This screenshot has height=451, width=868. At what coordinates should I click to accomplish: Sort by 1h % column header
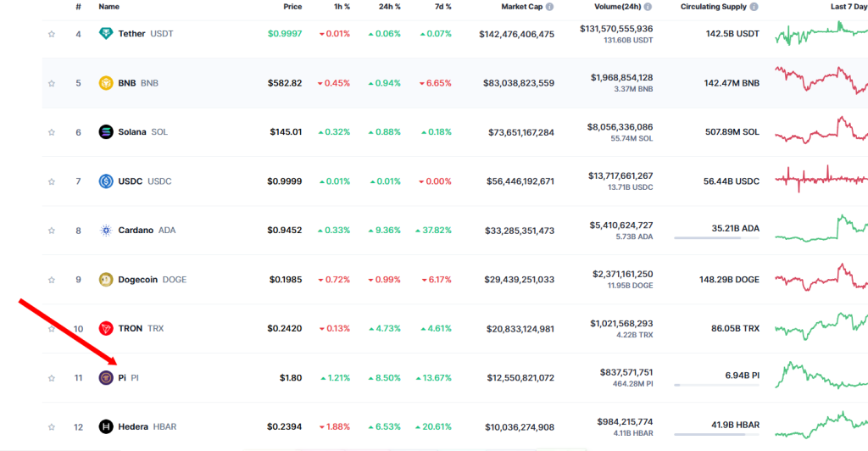[x=342, y=7]
